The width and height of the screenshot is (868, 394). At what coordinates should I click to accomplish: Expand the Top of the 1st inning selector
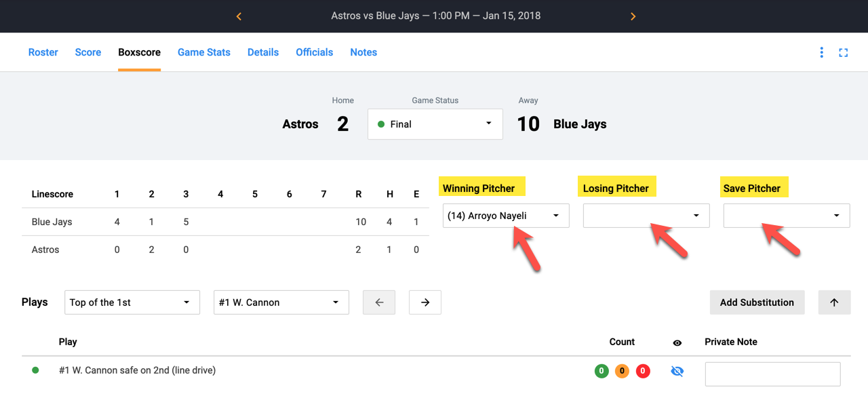pyautogui.click(x=132, y=302)
